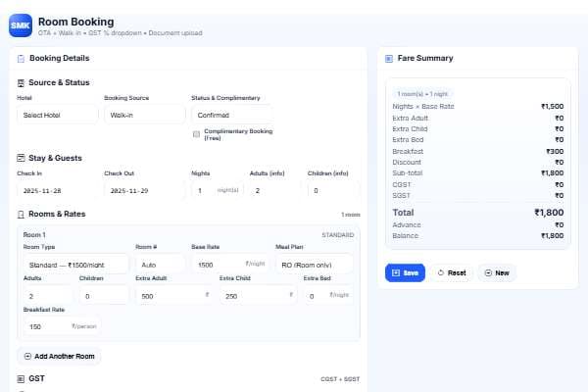Click the Rooms & Rates door icon

[21, 215]
